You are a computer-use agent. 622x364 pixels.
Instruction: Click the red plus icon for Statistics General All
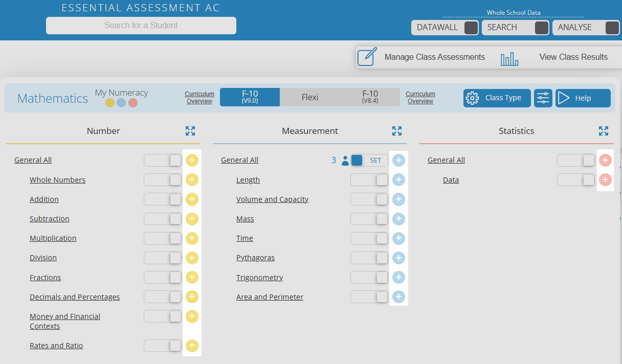[605, 160]
